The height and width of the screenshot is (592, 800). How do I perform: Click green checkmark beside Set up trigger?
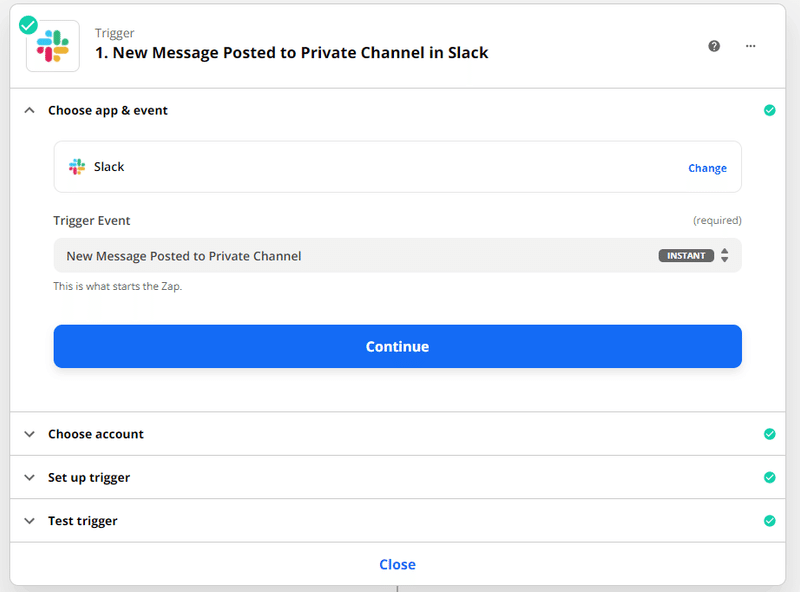(x=769, y=477)
